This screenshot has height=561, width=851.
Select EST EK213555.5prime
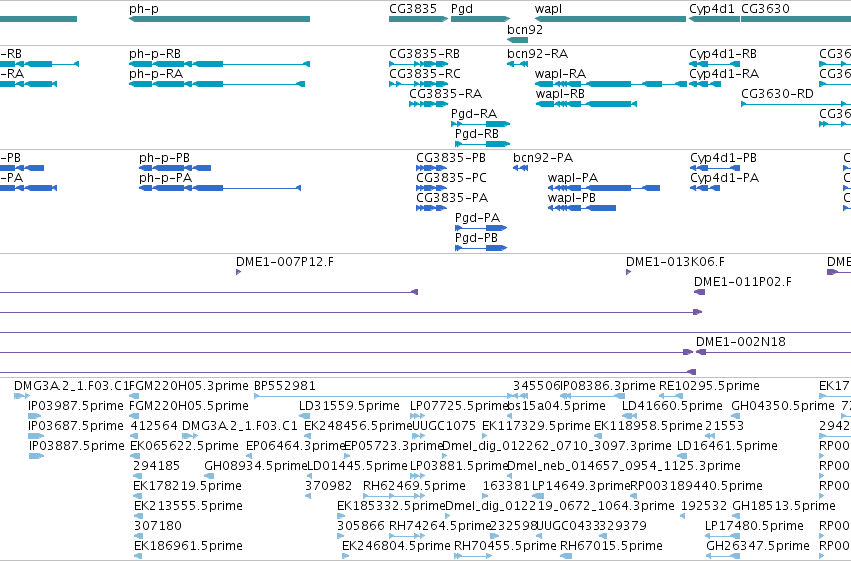click(x=138, y=516)
